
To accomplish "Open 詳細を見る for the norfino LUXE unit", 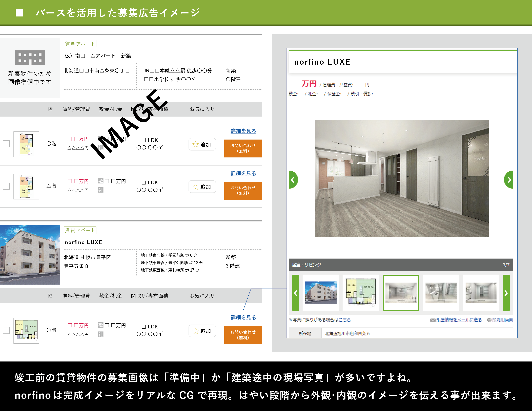I will coord(243,317).
